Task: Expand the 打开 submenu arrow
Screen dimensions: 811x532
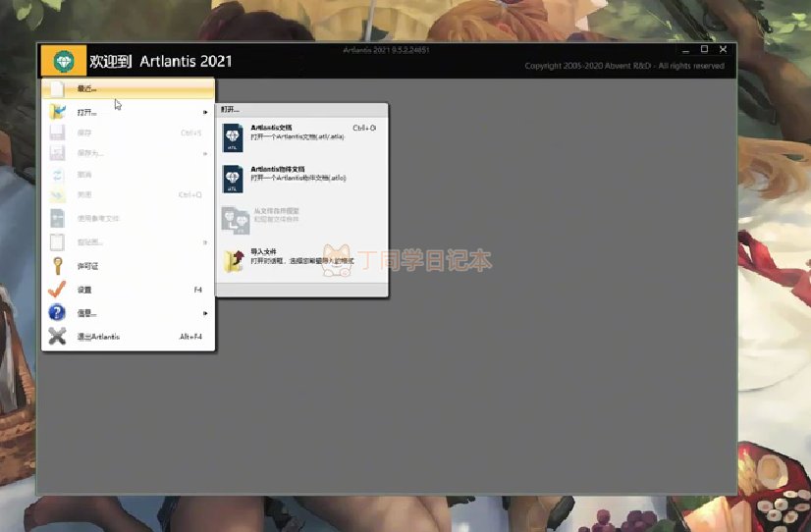Action: coord(205,112)
